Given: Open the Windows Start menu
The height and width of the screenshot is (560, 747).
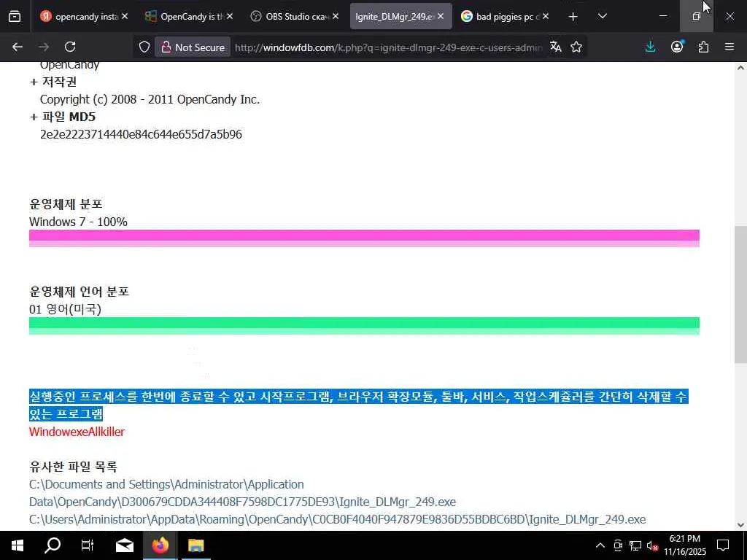Looking at the screenshot, I should [18, 545].
